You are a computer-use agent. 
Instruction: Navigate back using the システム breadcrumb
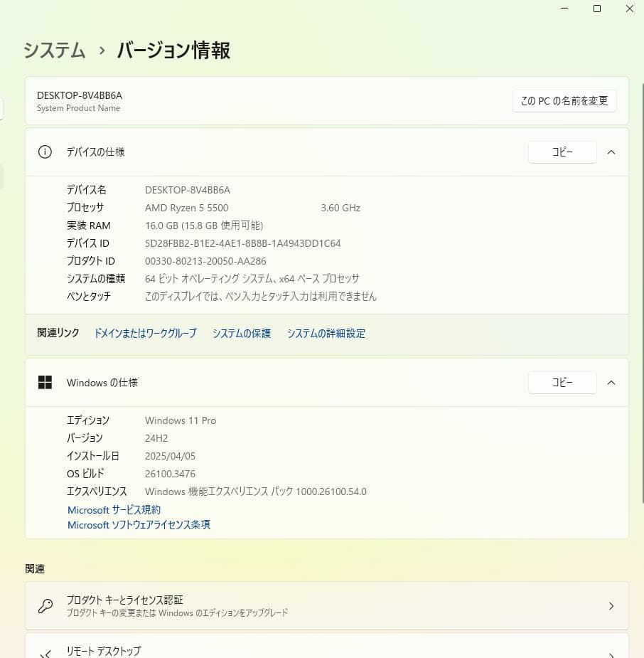(53, 51)
